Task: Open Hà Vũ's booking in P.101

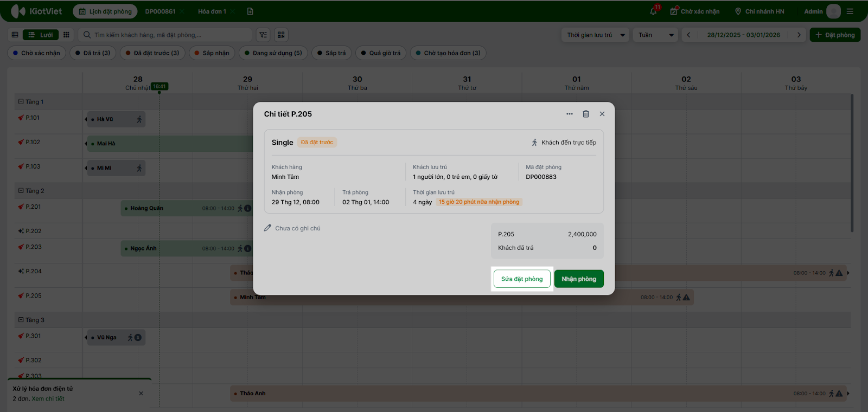Action: click(x=115, y=119)
